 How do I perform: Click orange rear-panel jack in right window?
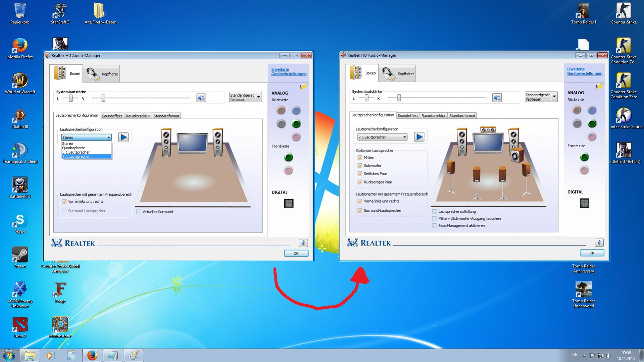click(x=577, y=110)
